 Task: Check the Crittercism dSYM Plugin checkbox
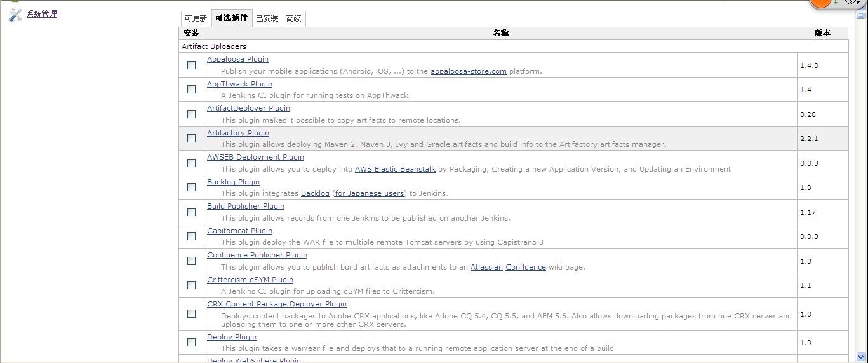[192, 285]
